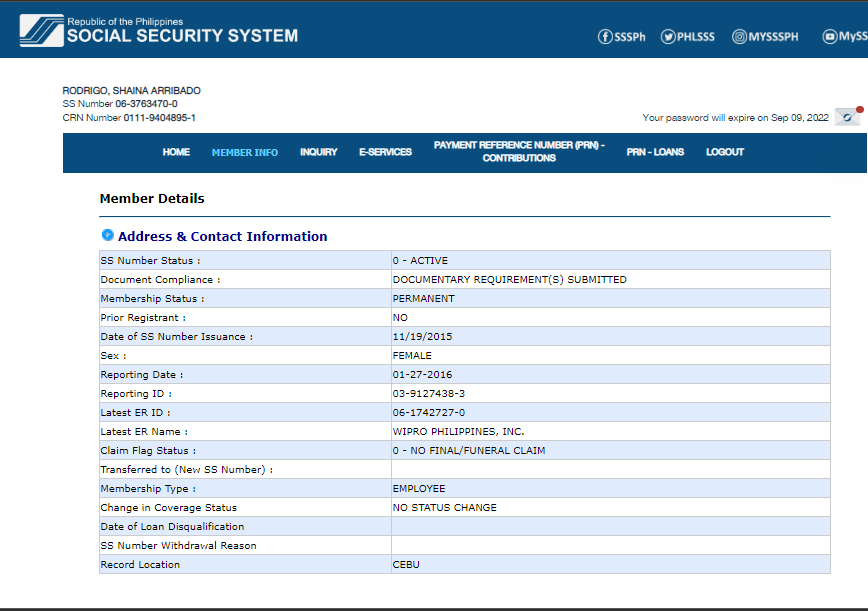Open the PRN - LOANS menu
Screen dimensions: 868x611
click(655, 152)
